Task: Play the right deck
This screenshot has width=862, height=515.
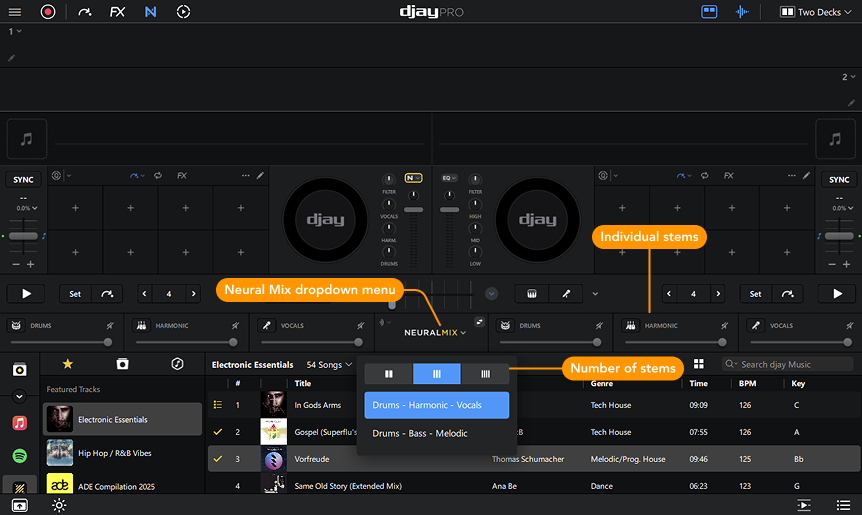Action: pyautogui.click(x=837, y=294)
